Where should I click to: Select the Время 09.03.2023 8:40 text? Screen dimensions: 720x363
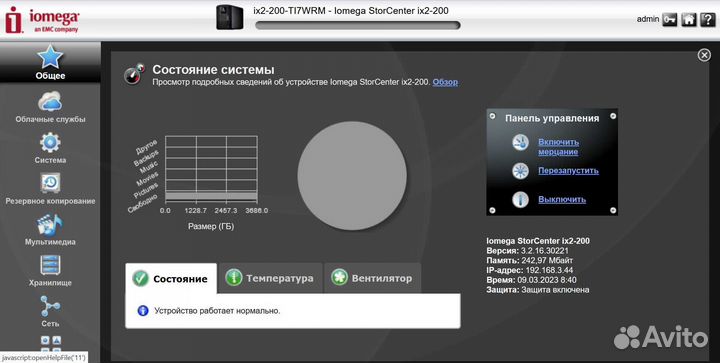531,279
